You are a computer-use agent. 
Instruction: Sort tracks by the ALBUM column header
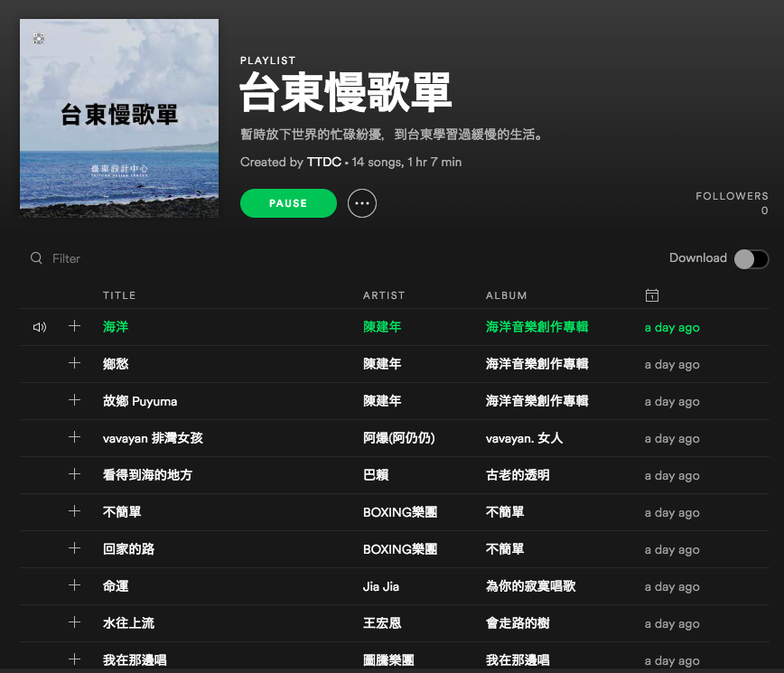[x=507, y=295]
